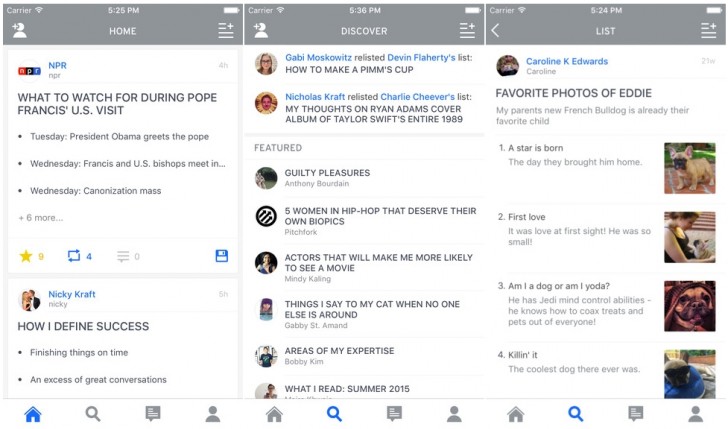Open the Guilty Pleasures featured list
Image resolution: width=728 pixels, height=429 pixels.
coord(327,173)
